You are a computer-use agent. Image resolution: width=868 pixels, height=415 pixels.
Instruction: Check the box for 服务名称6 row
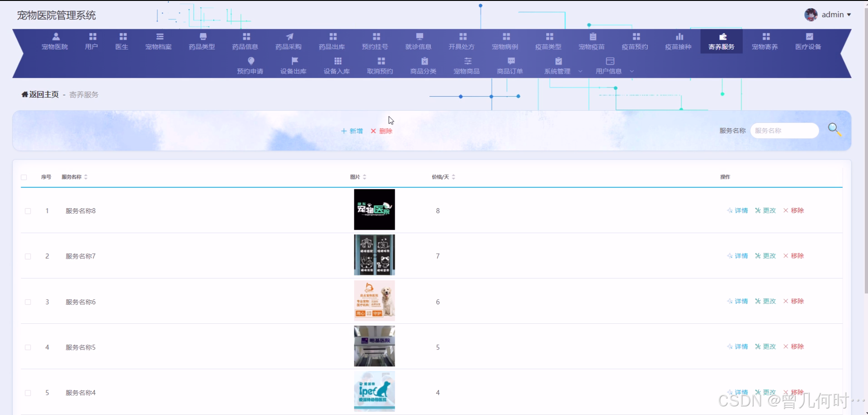coord(28,302)
